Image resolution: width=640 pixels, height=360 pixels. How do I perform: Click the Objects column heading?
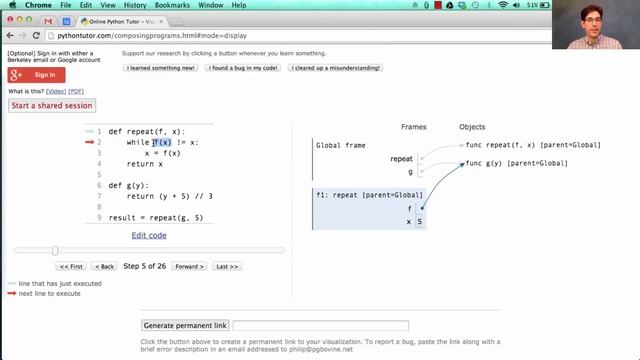472,127
